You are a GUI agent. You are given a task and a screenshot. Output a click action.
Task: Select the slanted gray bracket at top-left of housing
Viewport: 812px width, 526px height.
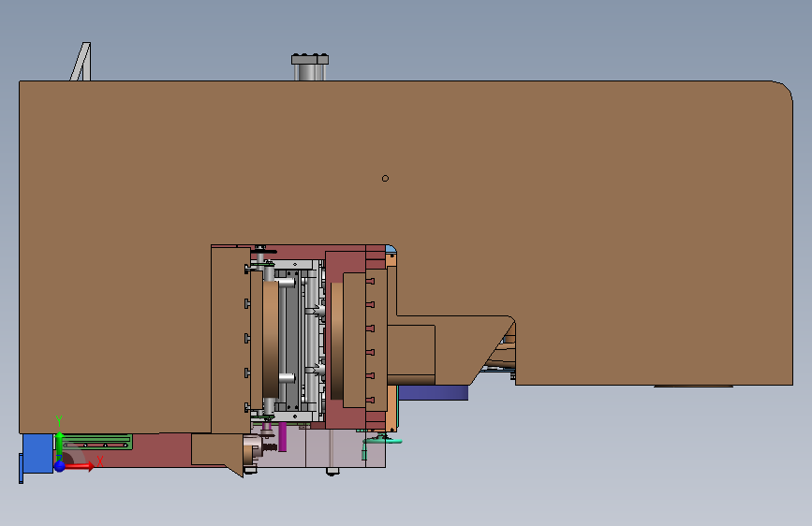pos(81,62)
